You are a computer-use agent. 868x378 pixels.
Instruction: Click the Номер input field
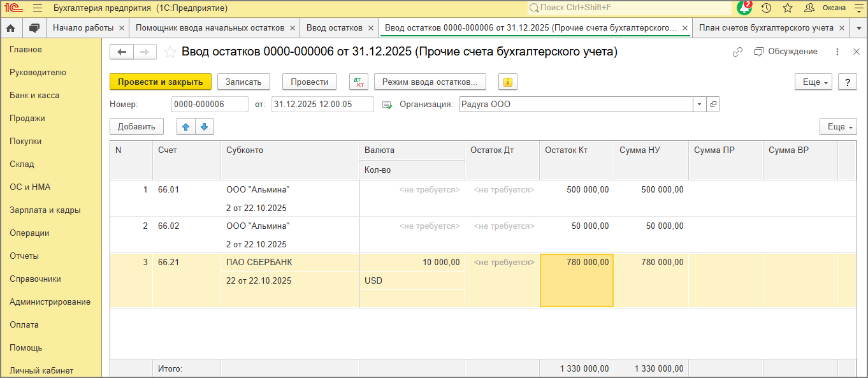pos(210,104)
